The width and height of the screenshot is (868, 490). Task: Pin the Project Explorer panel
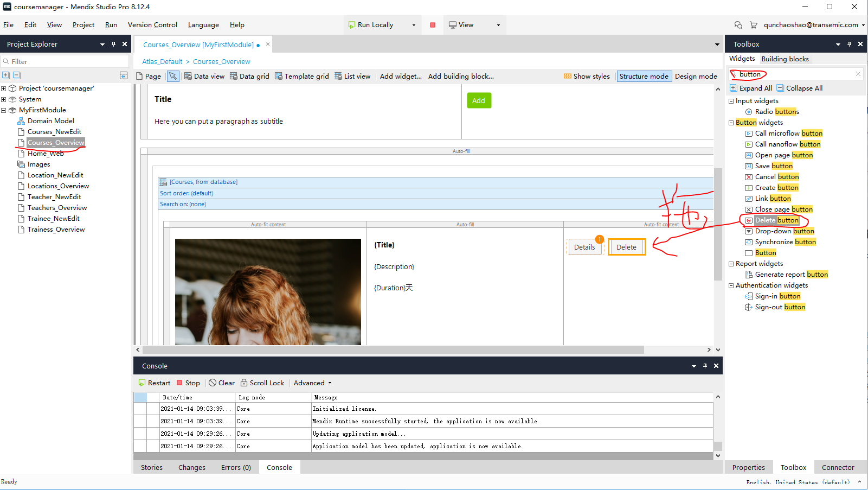113,44
